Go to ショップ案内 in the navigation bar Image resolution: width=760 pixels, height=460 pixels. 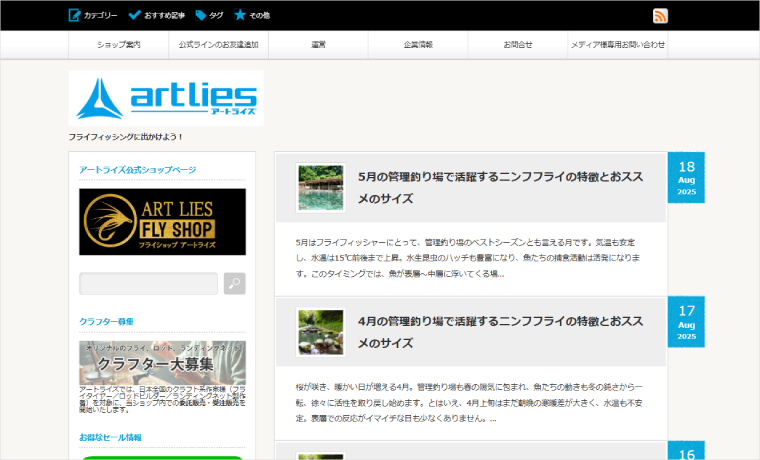118,45
